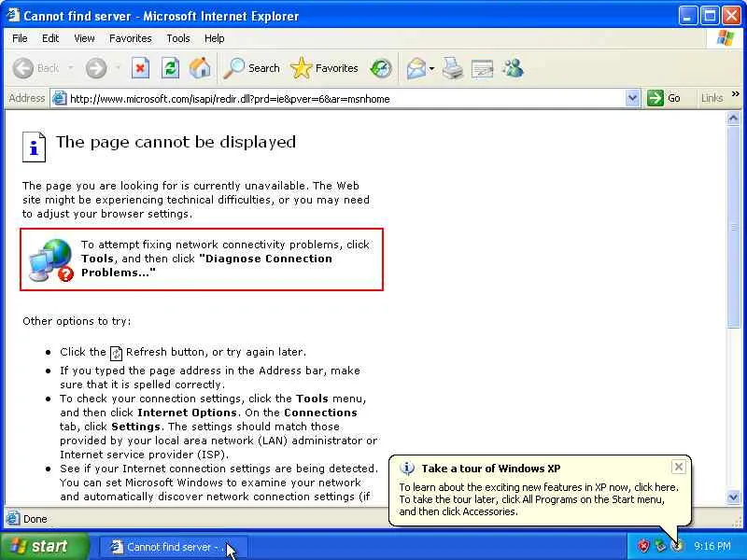Open the Forward history dropdown arrow
The image size is (747, 560).
click(x=118, y=68)
